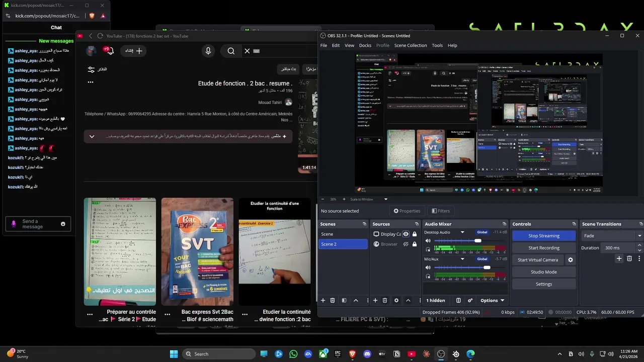This screenshot has height=362, width=644.
Task: Open advanced audio properties gears icon
Action: point(470,300)
